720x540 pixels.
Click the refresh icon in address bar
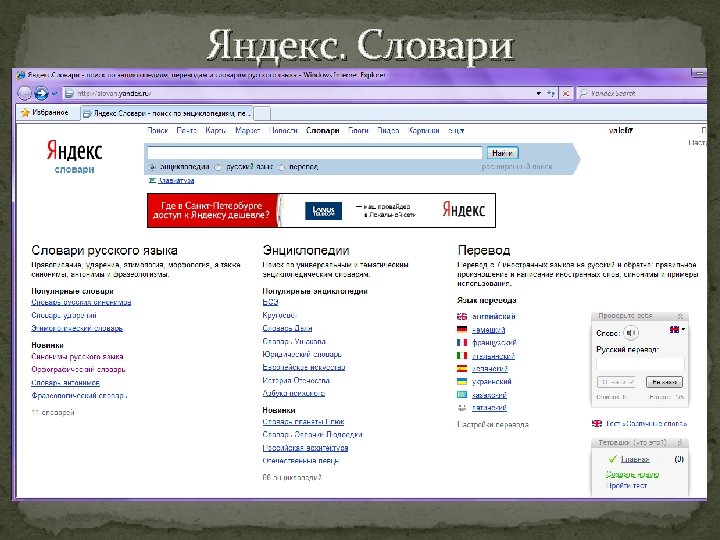tap(551, 94)
